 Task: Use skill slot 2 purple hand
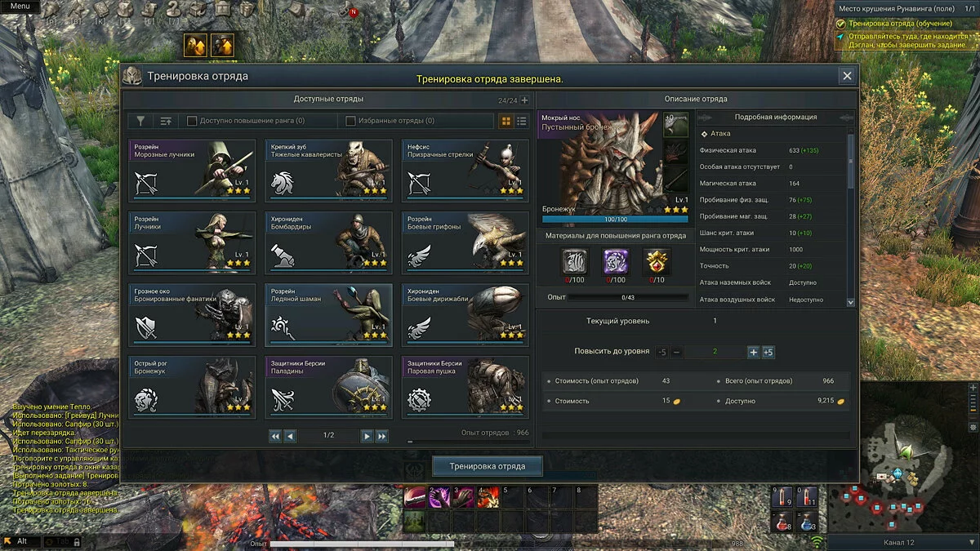[x=439, y=497]
